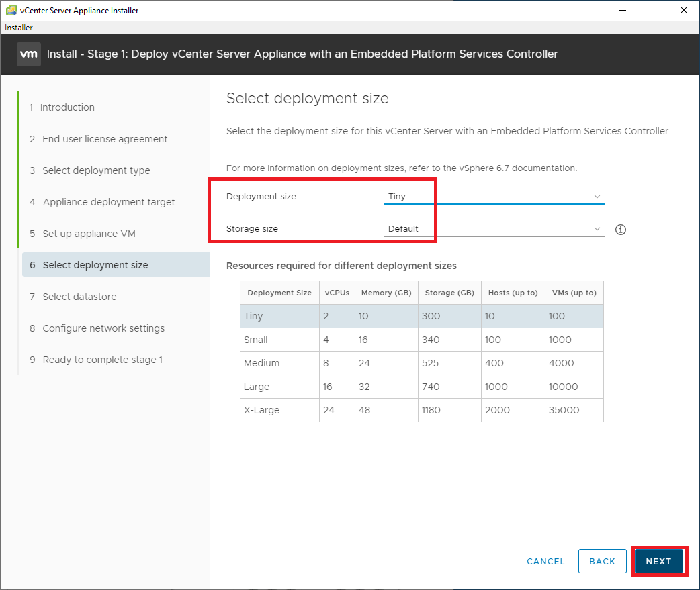
Task: Select the Tiny row in resources table
Action: pyautogui.click(x=421, y=316)
